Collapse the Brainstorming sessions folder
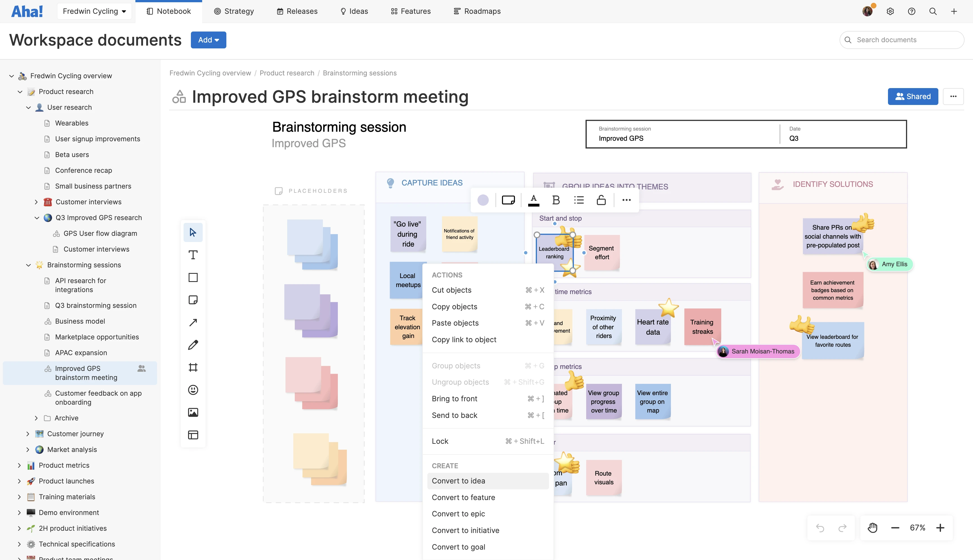Screen dimensions: 973x560 (28, 265)
